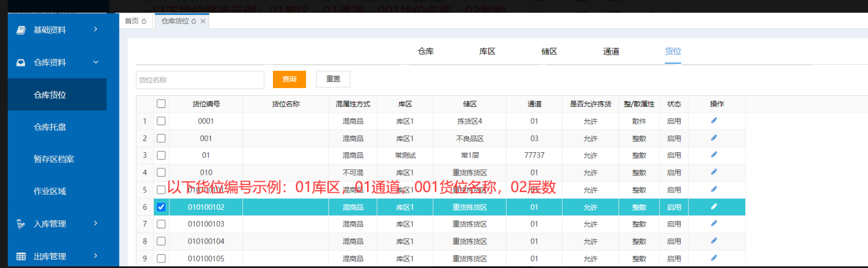Expand the 出库管理 menu chevron

pyautogui.click(x=96, y=256)
